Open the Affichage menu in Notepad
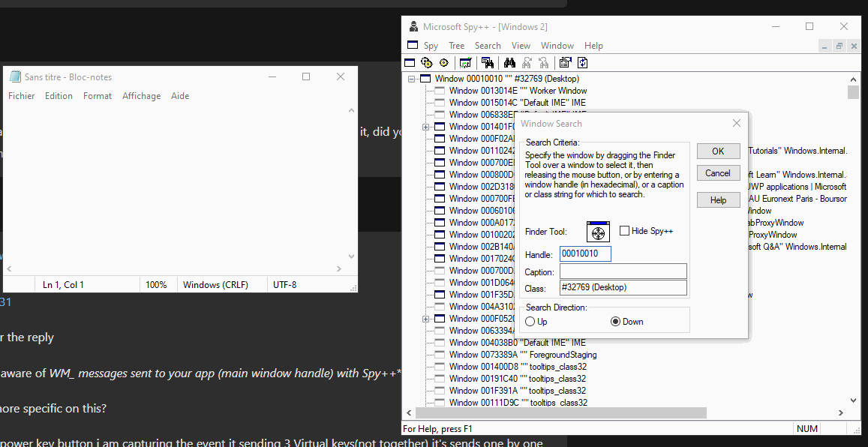The width and height of the screenshot is (868, 447). tap(141, 96)
